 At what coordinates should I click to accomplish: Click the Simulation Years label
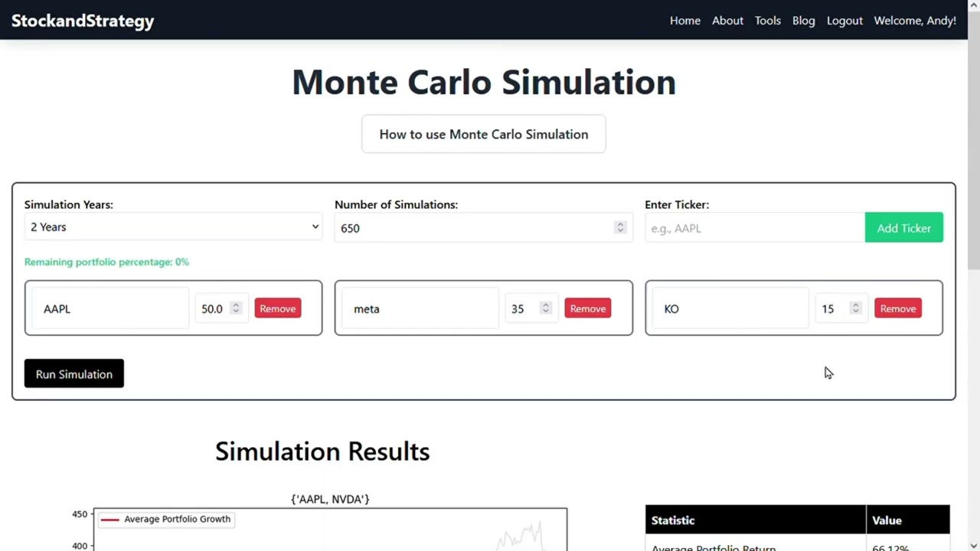click(69, 204)
